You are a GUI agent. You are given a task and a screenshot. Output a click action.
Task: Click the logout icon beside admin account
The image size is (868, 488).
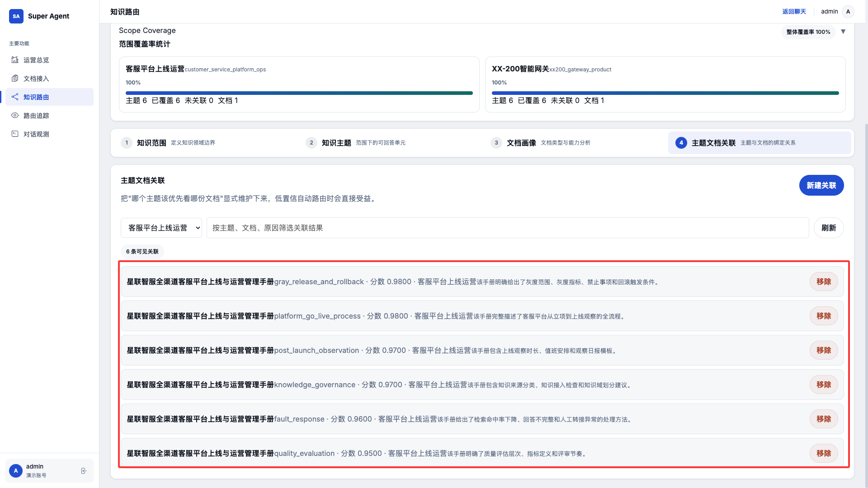coord(84,471)
